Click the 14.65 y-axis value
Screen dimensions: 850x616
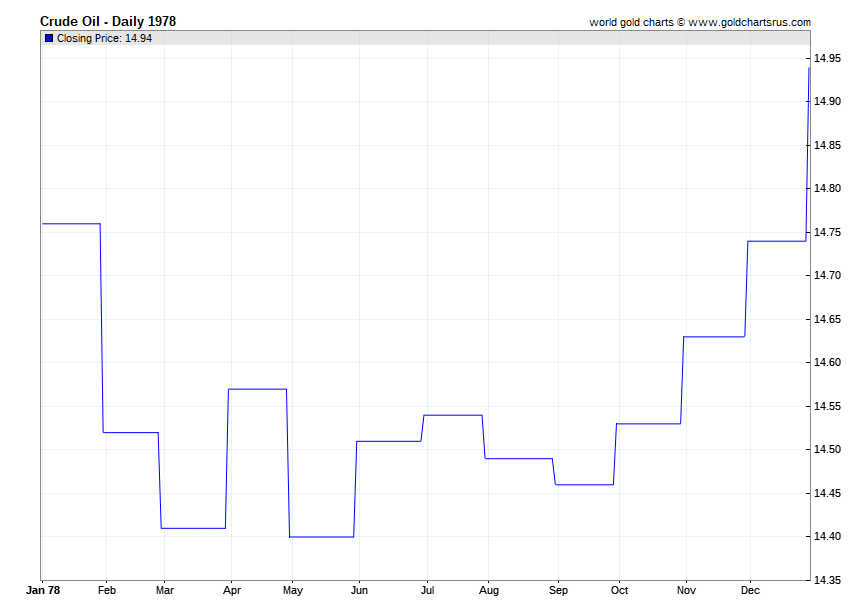[828, 319]
